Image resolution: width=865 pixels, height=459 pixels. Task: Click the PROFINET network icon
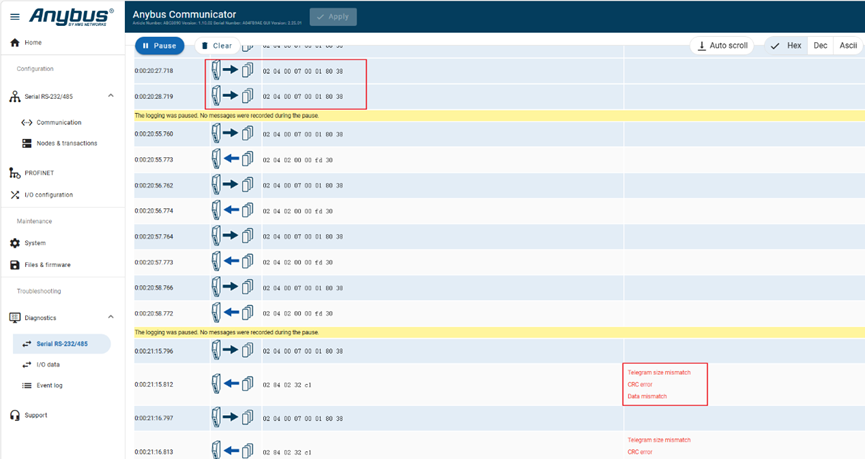click(15, 173)
